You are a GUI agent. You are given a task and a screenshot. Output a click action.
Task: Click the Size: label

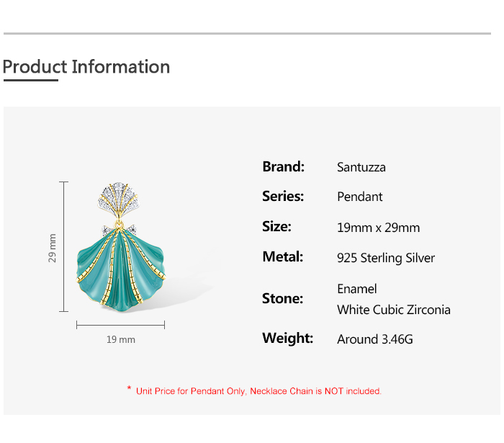pyautogui.click(x=276, y=226)
